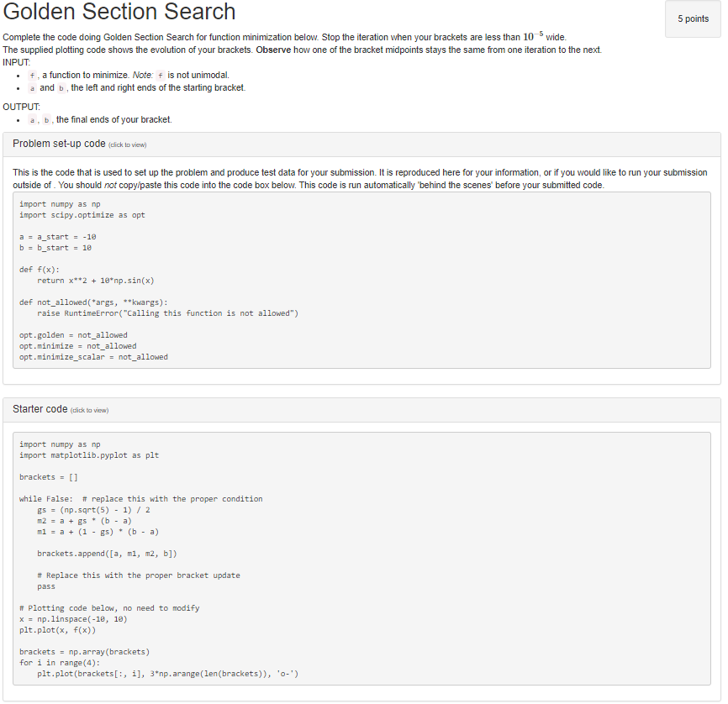Click "(click to view)" next to Starter code
The width and height of the screenshot is (728, 704).
point(88,410)
